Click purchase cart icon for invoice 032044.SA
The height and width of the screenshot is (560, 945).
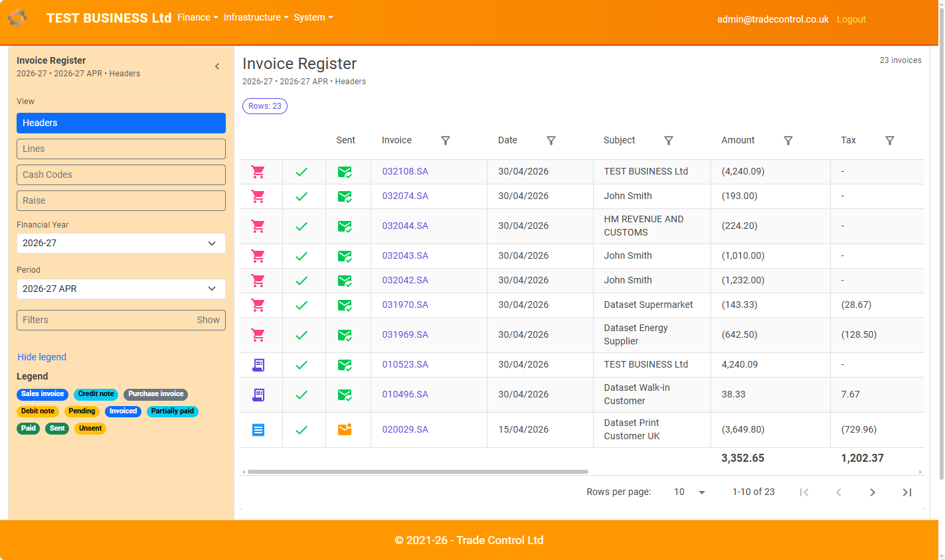[258, 226]
